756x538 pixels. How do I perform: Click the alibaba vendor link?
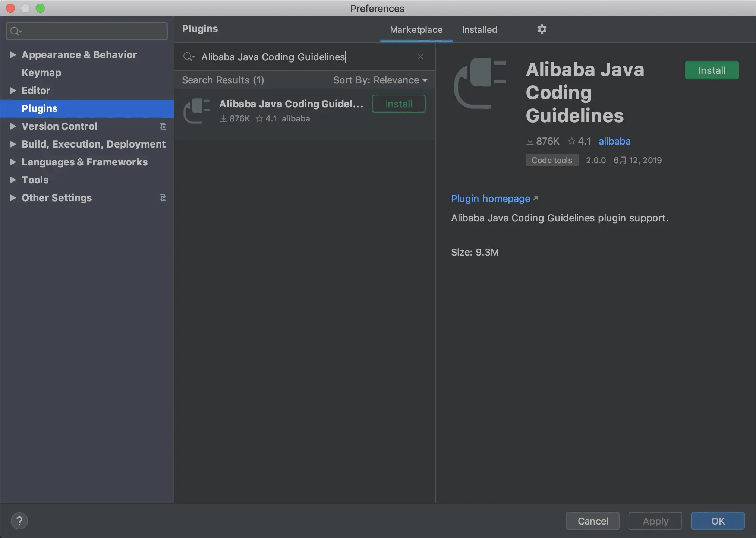(x=614, y=141)
